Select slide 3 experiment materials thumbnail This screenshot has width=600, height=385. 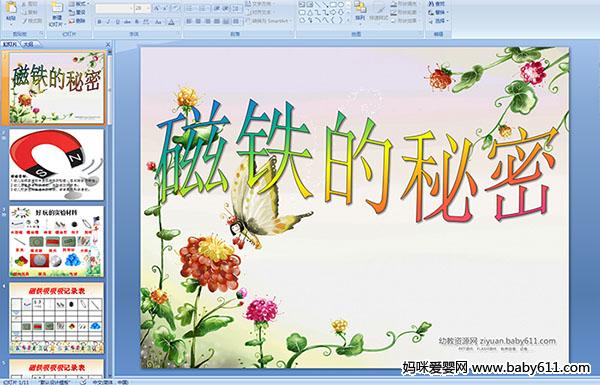(57, 241)
